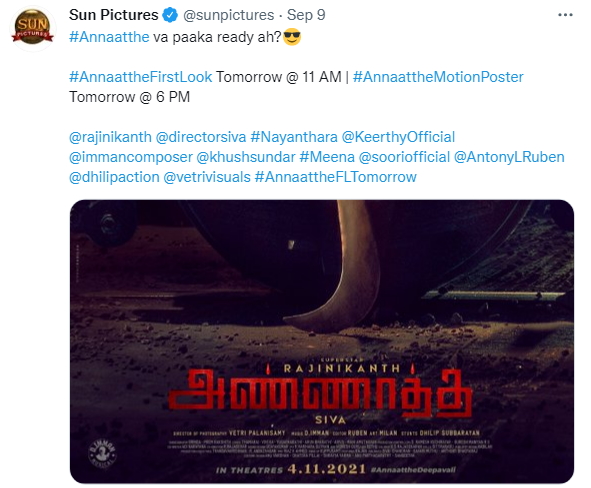The height and width of the screenshot is (488, 591).
Task: Visit the @directorsiva mention
Action: pos(201,137)
